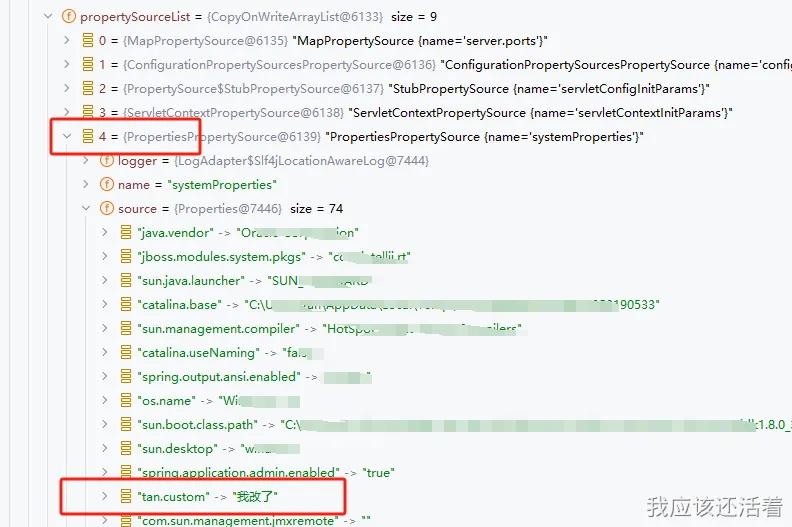Viewport: 792px width, 527px height.
Task: Click the field icon beside source
Action: tap(107, 209)
